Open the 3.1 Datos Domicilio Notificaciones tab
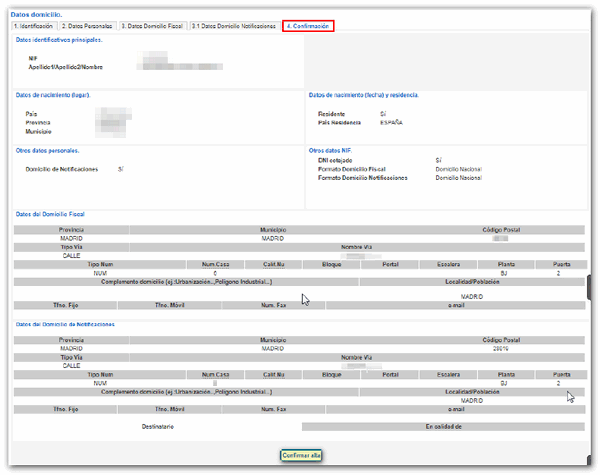 234,26
